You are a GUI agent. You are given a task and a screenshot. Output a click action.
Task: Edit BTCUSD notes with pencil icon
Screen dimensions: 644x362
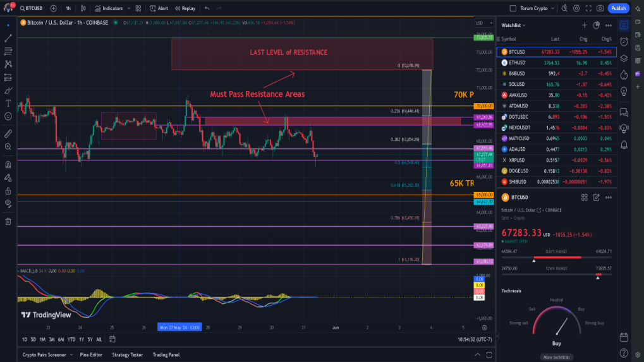(x=597, y=197)
